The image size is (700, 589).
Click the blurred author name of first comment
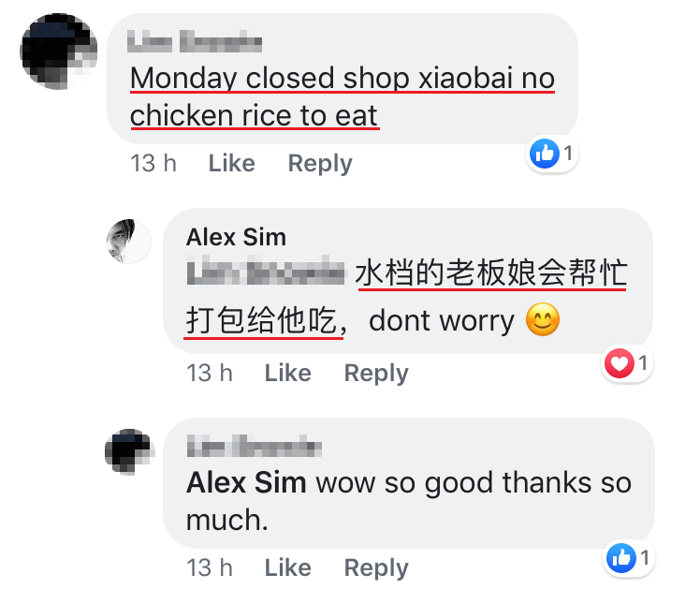195,41
